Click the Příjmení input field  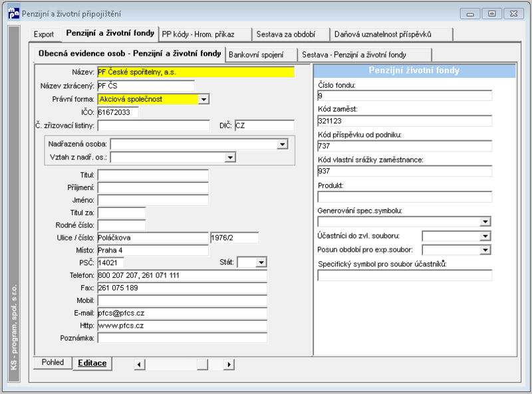click(x=153, y=188)
